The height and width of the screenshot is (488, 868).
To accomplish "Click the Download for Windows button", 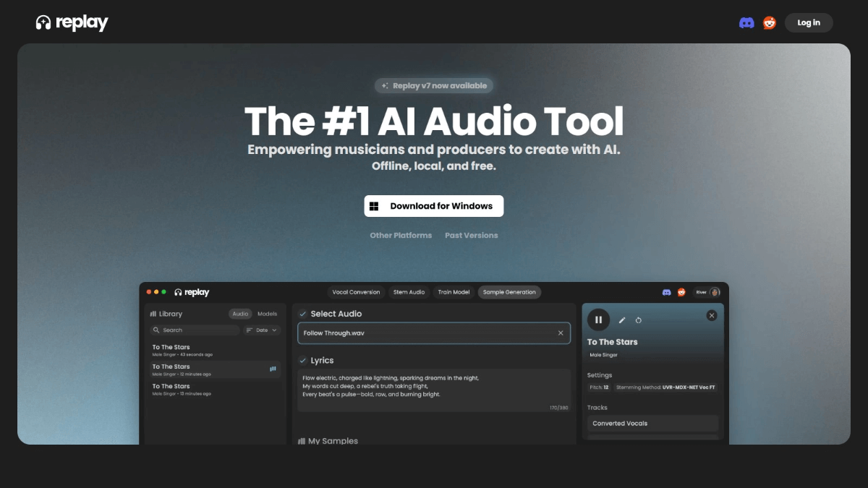I will 434,206.
